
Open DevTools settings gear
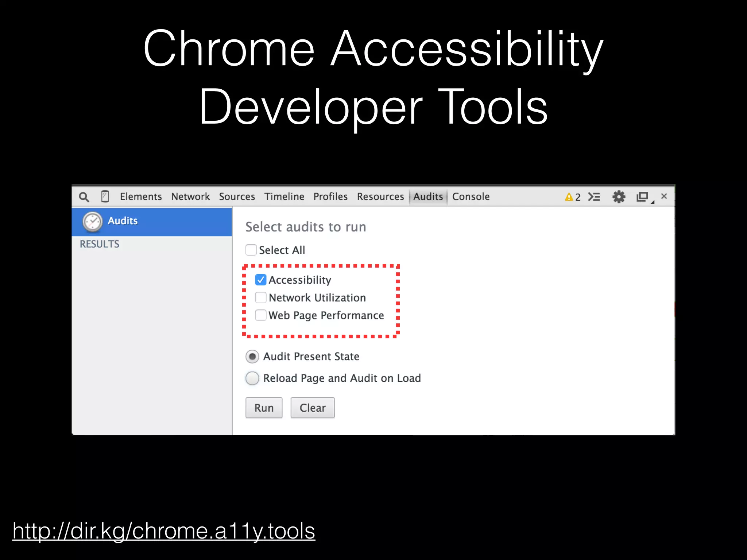click(x=619, y=197)
